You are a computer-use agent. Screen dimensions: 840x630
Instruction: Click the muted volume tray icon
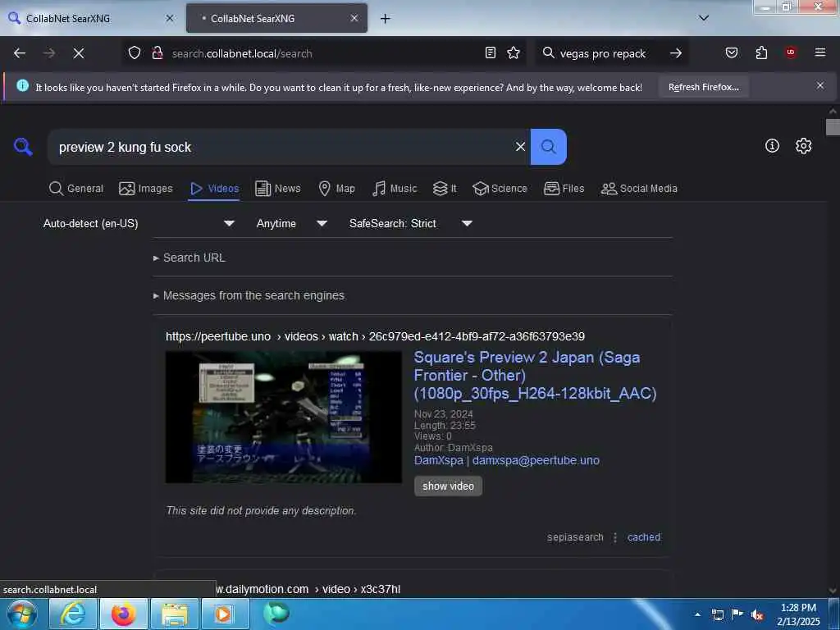[757, 614]
